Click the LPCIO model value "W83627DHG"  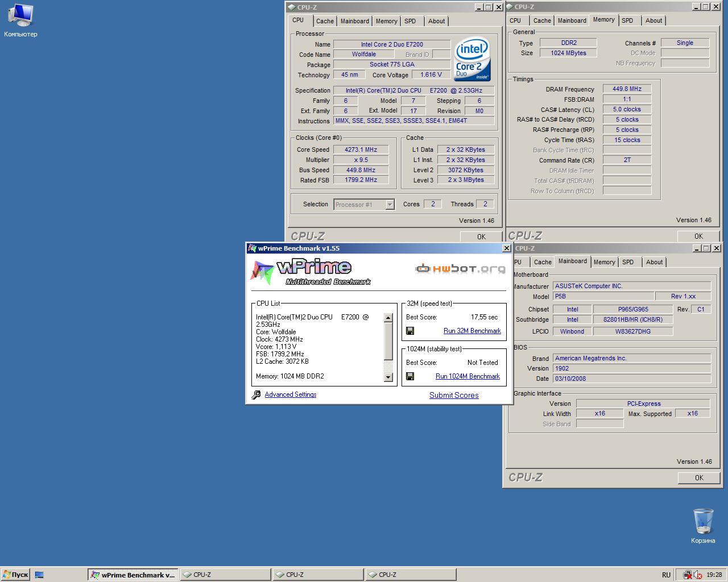click(633, 331)
